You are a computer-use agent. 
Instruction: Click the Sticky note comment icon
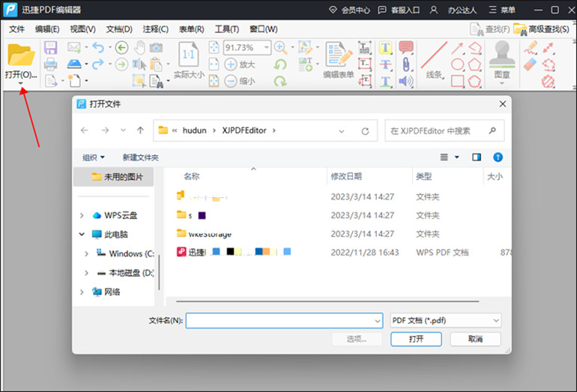[x=406, y=47]
